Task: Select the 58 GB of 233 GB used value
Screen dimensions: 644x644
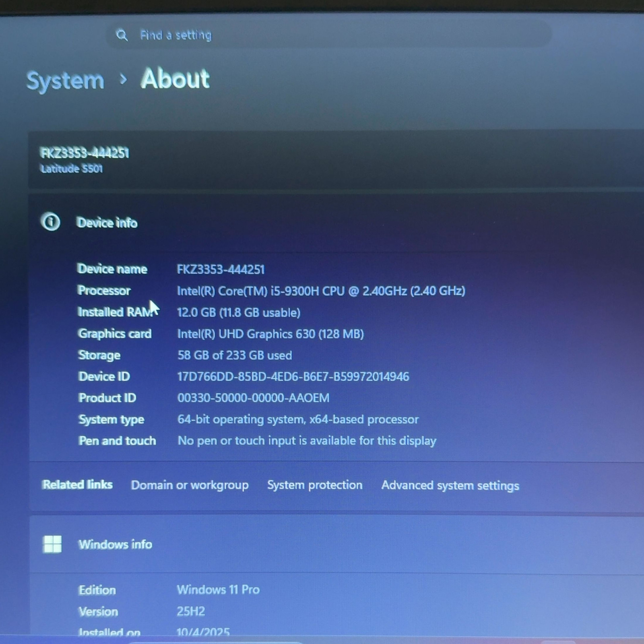Action: pos(235,355)
